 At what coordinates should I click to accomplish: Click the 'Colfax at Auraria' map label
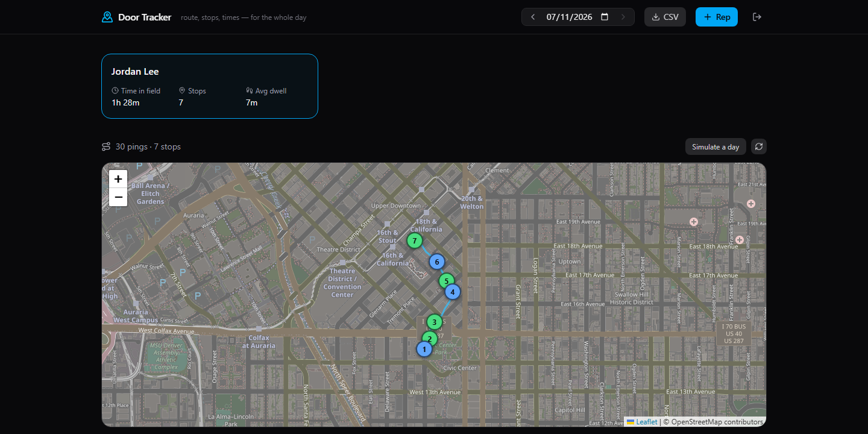(259, 342)
